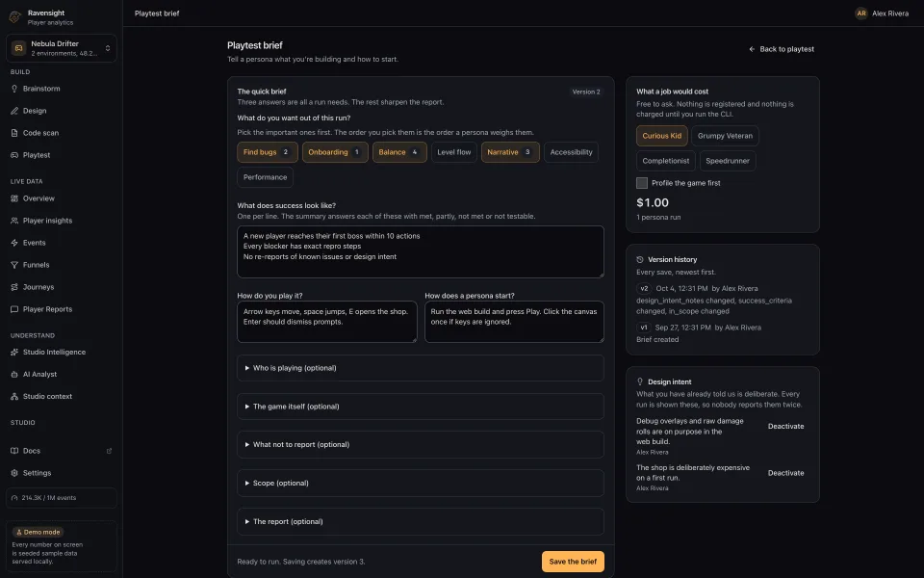
Task: Click the Overview dashboard icon
Action: pos(14,198)
